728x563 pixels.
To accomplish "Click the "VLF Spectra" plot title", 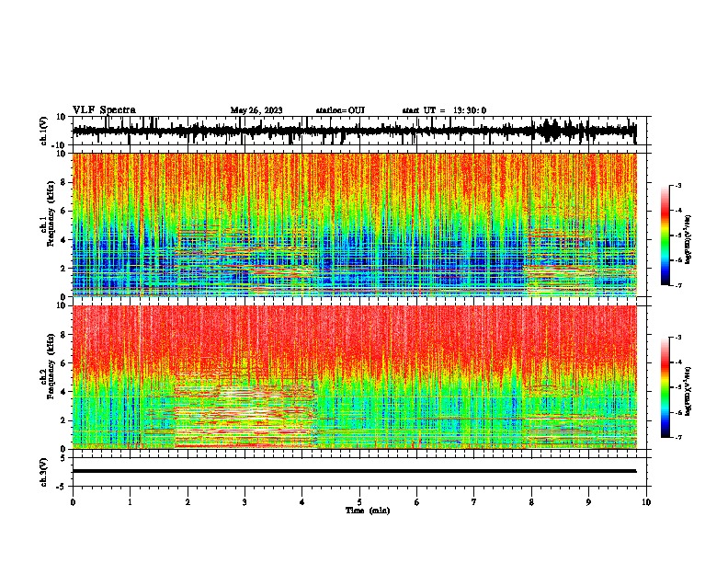I will tap(104, 110).
